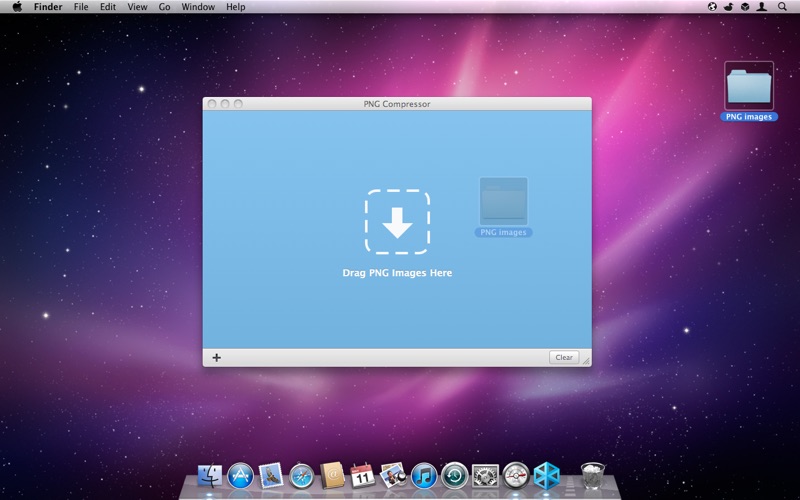This screenshot has height=500, width=800.
Task: Open the Finder icon in the Dock
Action: (x=211, y=476)
